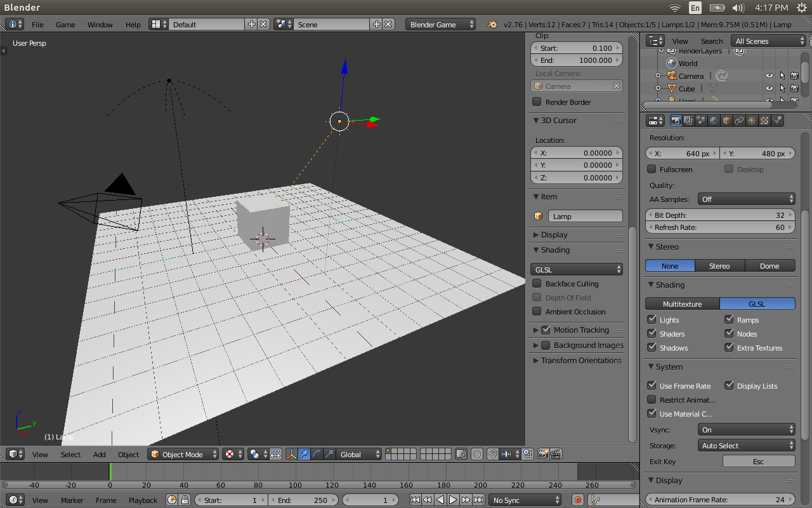Click the Render Layers icon in properties header

point(689,121)
